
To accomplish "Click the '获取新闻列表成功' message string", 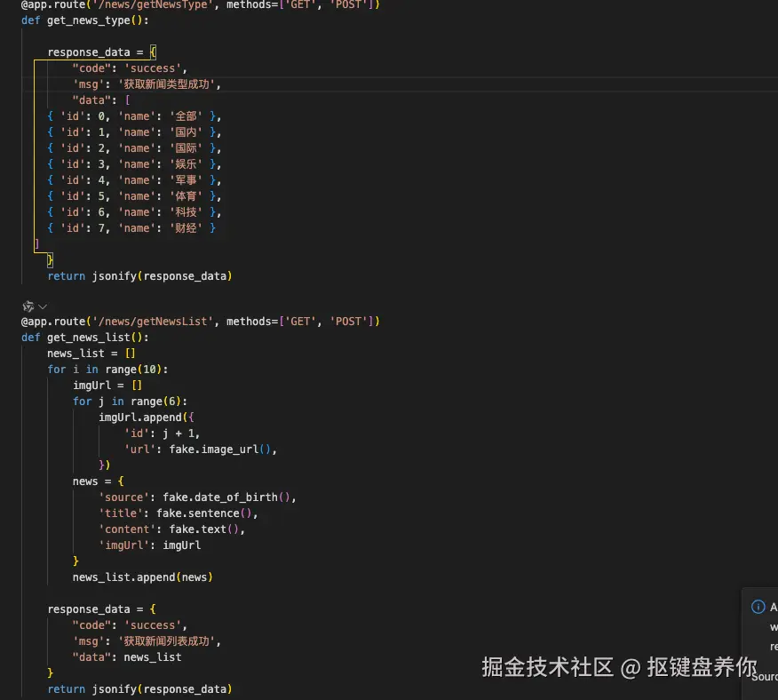I will [166, 641].
